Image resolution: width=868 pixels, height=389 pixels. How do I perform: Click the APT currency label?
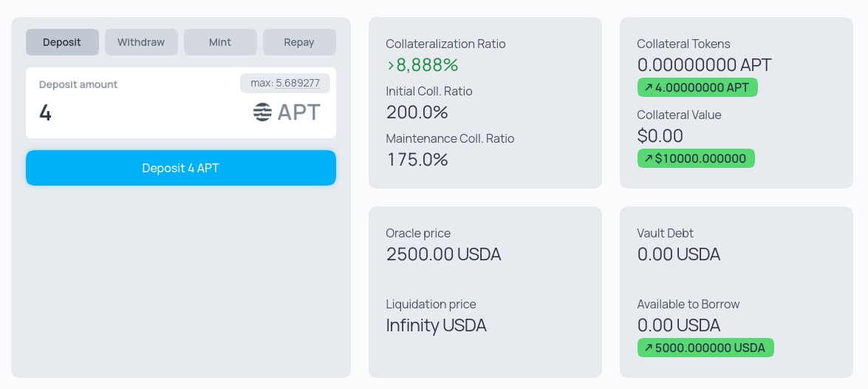(299, 112)
